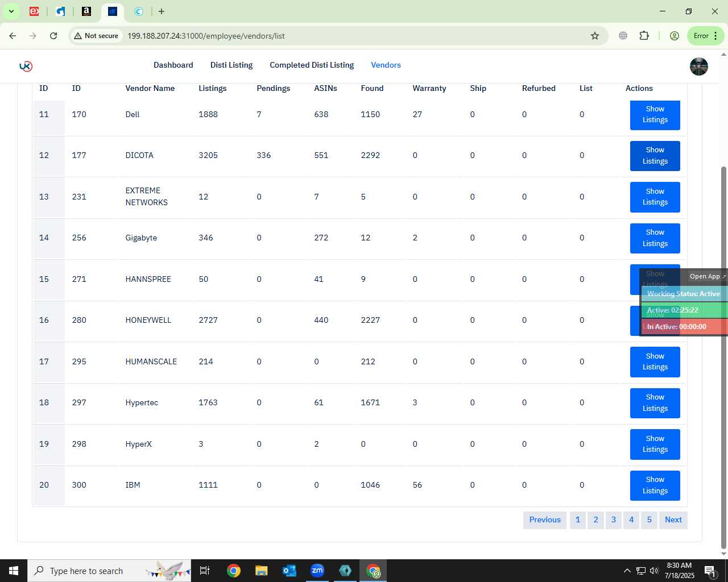Click Open App in the overlay widget

coord(708,276)
